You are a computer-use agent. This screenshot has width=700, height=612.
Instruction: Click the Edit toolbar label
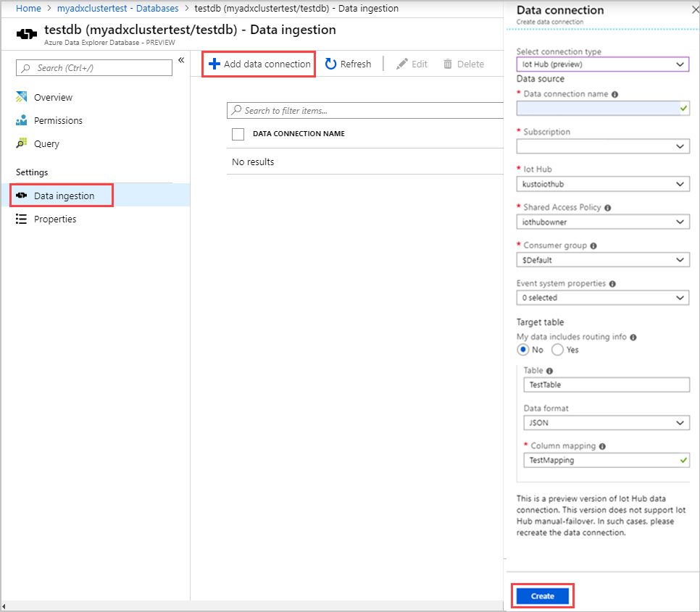(x=420, y=64)
